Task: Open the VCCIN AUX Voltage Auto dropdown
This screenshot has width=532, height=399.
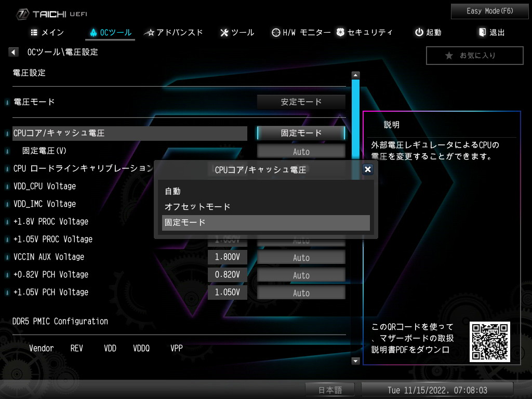Action: tap(301, 258)
